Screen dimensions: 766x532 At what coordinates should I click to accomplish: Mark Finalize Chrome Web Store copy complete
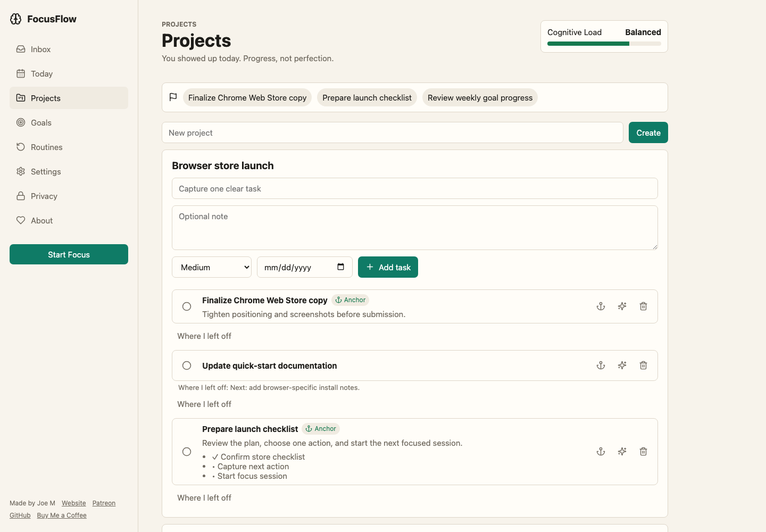tap(187, 306)
